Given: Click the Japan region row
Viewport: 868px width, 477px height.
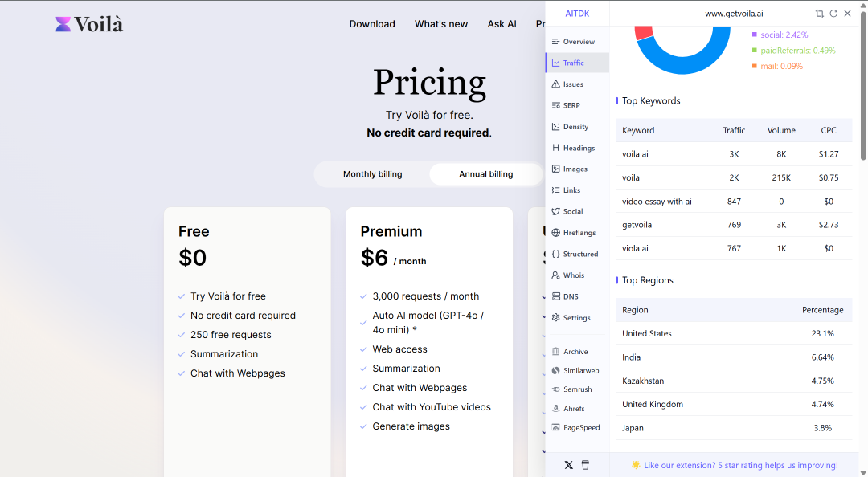Looking at the screenshot, I should (734, 428).
